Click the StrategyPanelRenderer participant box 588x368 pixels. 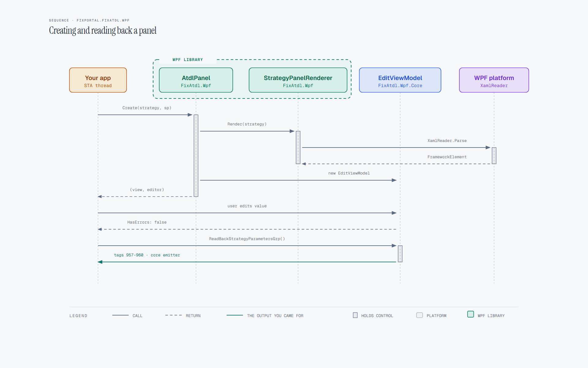[298, 80]
